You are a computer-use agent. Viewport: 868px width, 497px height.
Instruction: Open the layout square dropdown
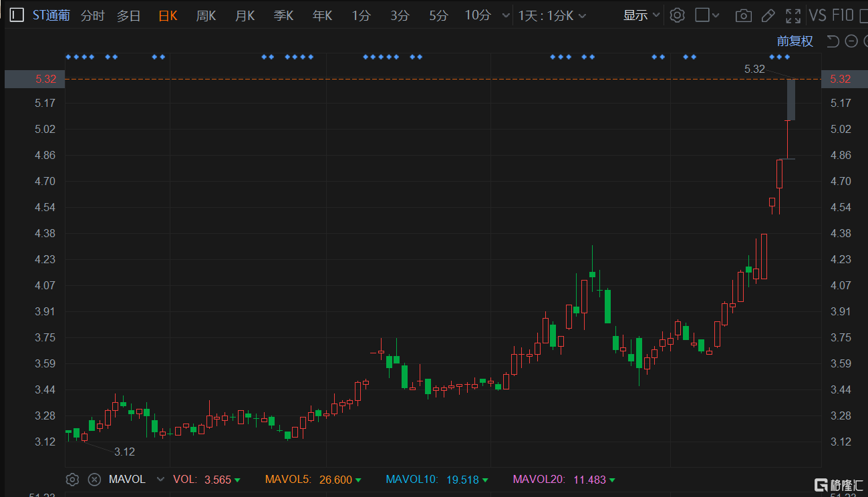pos(707,15)
